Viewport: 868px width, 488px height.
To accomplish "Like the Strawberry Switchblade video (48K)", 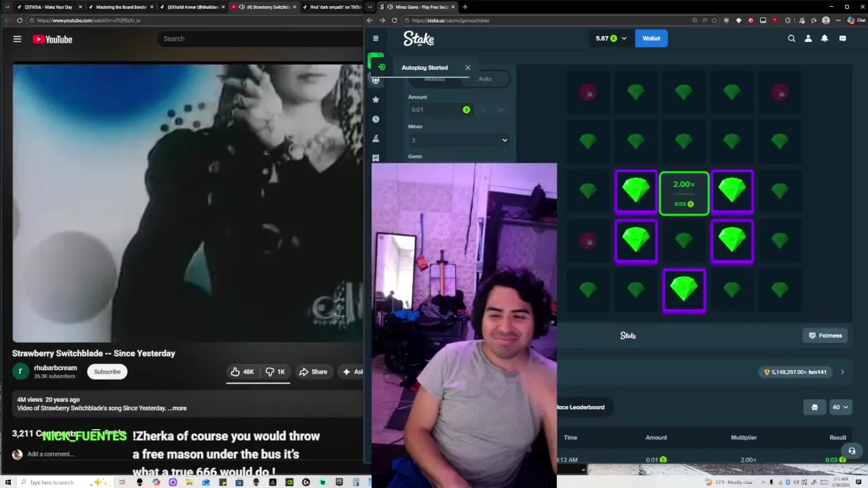I will coord(242,371).
